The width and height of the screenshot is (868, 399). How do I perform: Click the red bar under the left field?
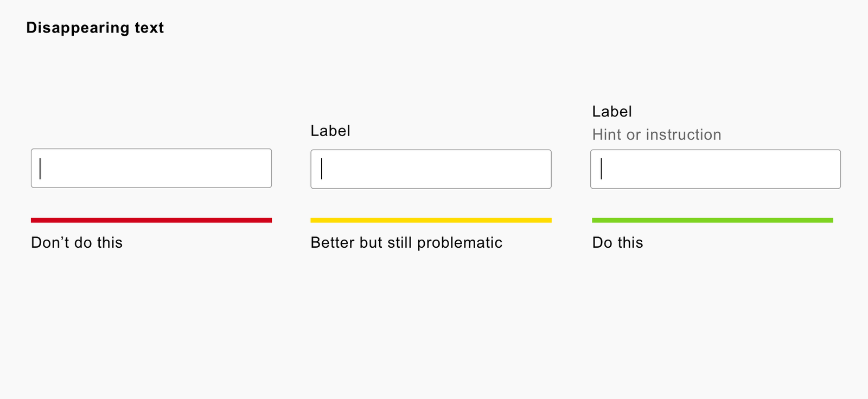(x=151, y=220)
